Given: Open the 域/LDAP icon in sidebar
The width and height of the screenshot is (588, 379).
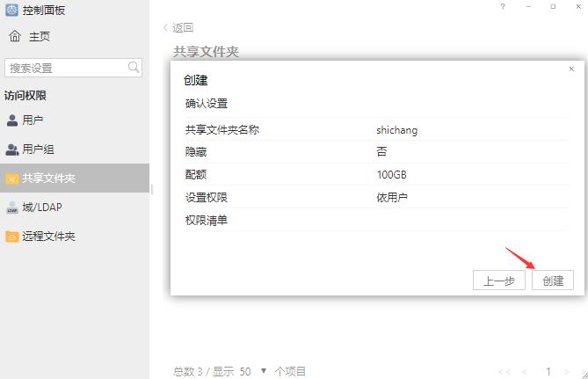Looking at the screenshot, I should coord(12,208).
